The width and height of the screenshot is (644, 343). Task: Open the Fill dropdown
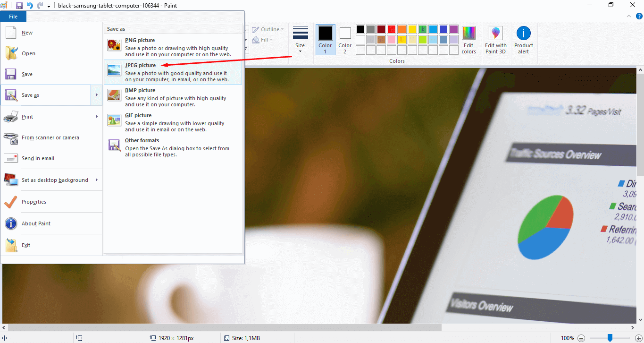click(x=262, y=40)
